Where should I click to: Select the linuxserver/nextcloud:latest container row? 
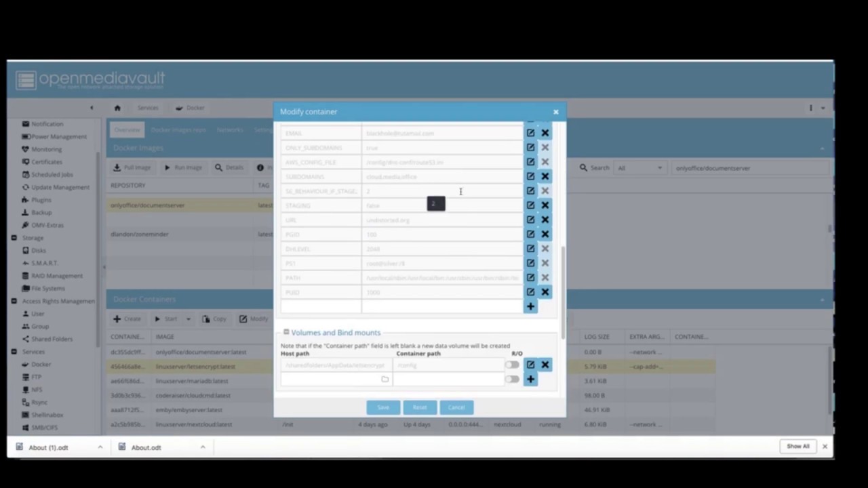click(x=410, y=424)
